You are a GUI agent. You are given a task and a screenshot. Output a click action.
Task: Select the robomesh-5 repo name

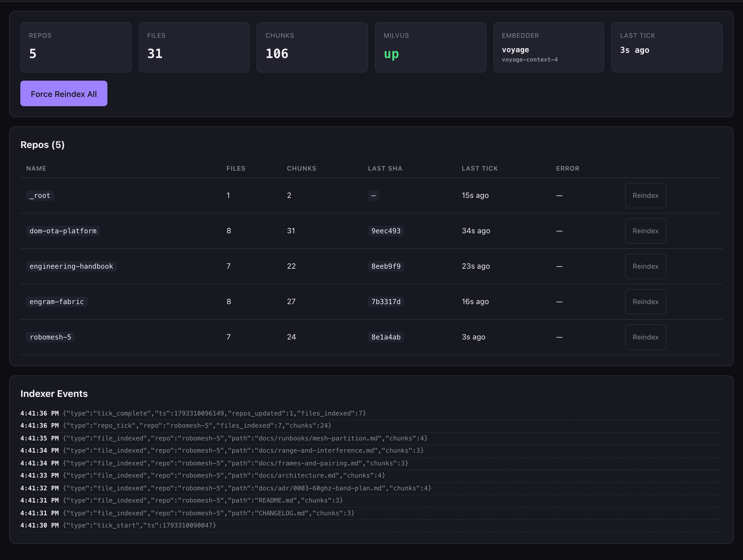(51, 337)
